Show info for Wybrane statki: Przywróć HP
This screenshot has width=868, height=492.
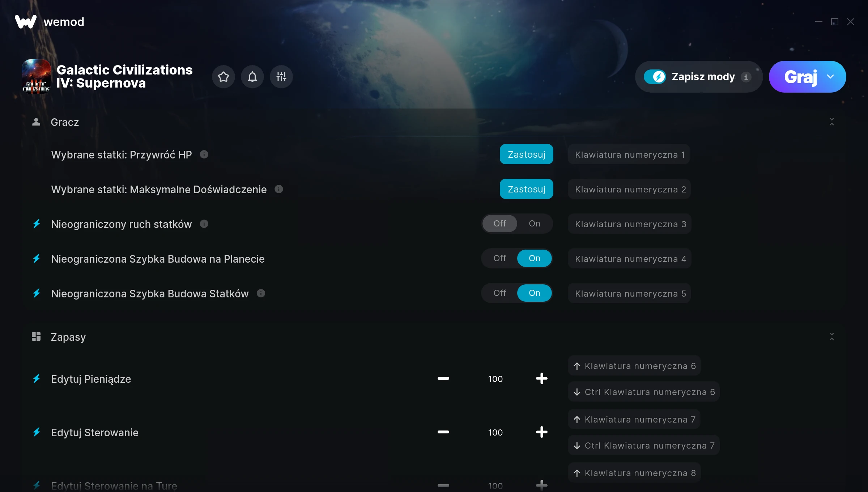click(x=204, y=154)
